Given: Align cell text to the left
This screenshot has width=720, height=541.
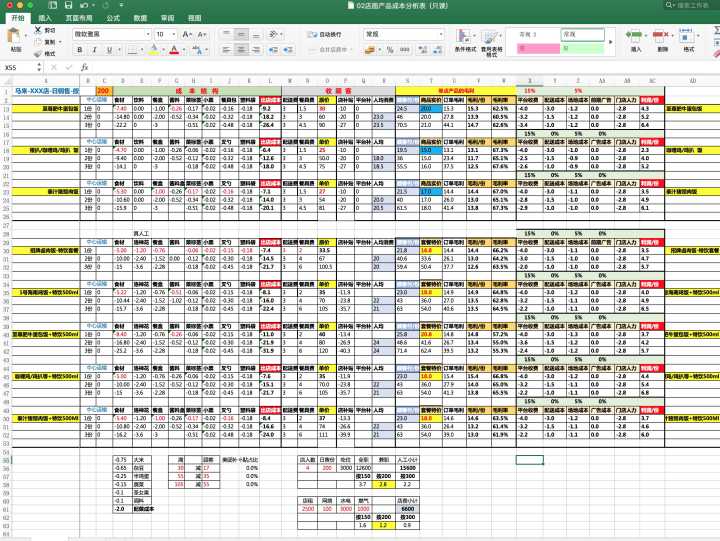Looking at the screenshot, I should coord(226,50).
